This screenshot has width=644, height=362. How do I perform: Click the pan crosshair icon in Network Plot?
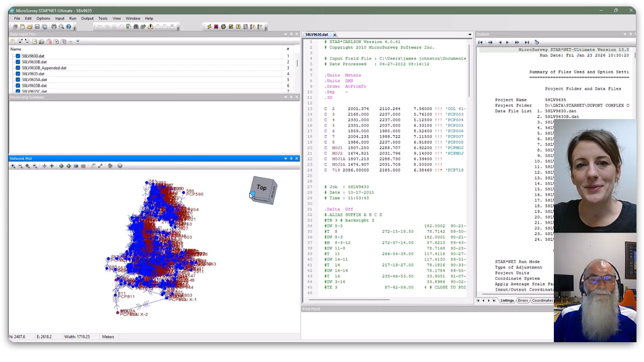pyautogui.click(x=45, y=166)
